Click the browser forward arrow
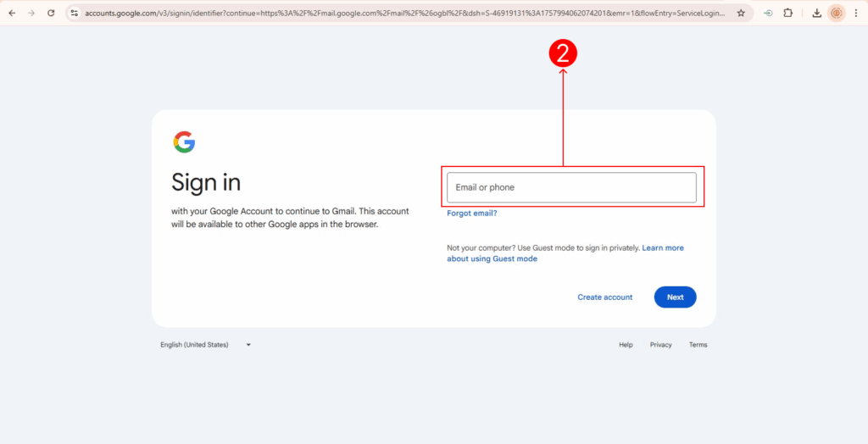This screenshot has width=868, height=444. (x=31, y=14)
